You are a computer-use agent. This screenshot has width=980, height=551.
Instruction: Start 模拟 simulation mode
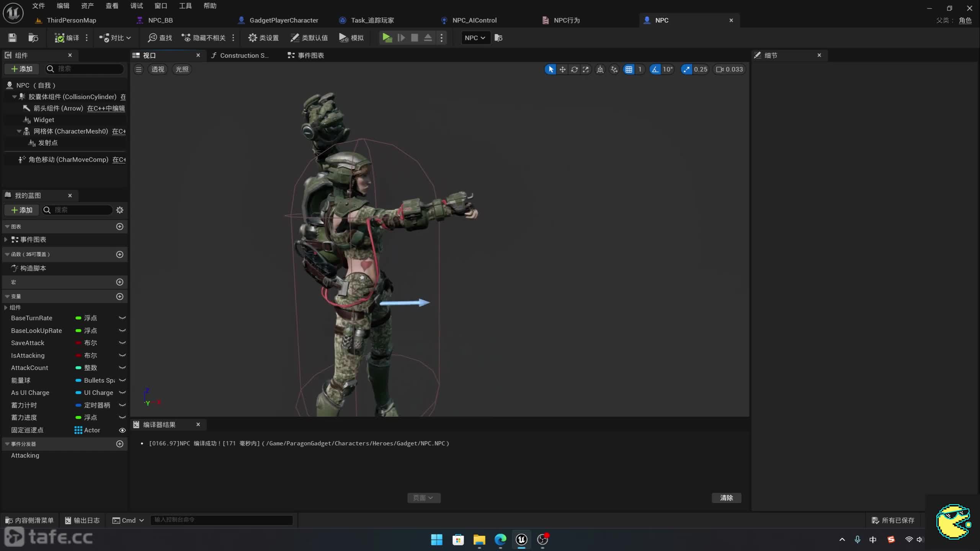point(351,37)
